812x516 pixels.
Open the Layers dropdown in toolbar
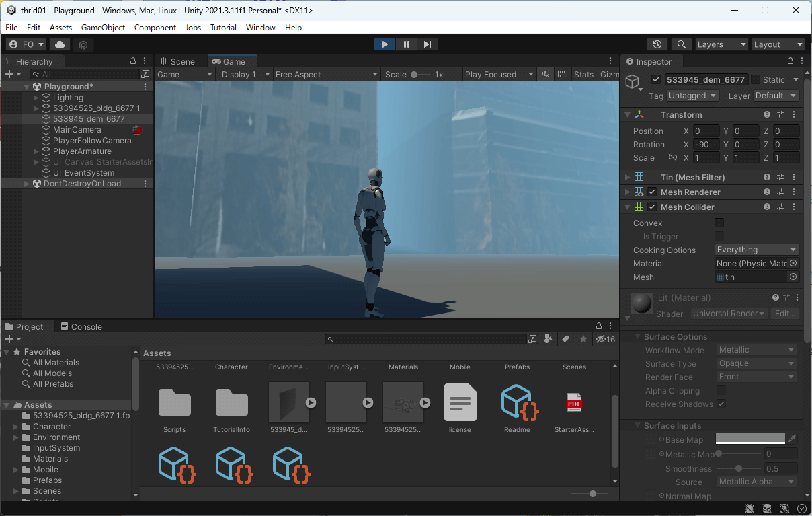point(721,44)
